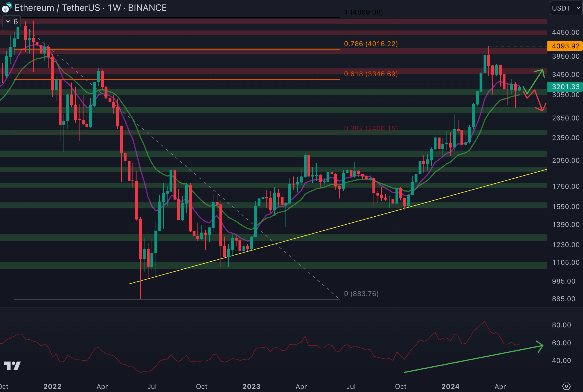Click the 0.618 (3346.69) Fibonacci level label
Screen dimensions: 583x392
371,74
